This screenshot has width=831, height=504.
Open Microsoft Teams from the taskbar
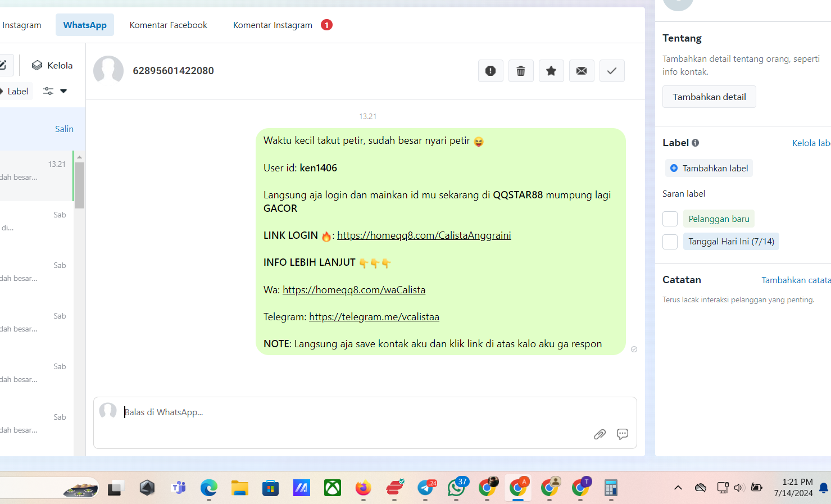tap(178, 488)
